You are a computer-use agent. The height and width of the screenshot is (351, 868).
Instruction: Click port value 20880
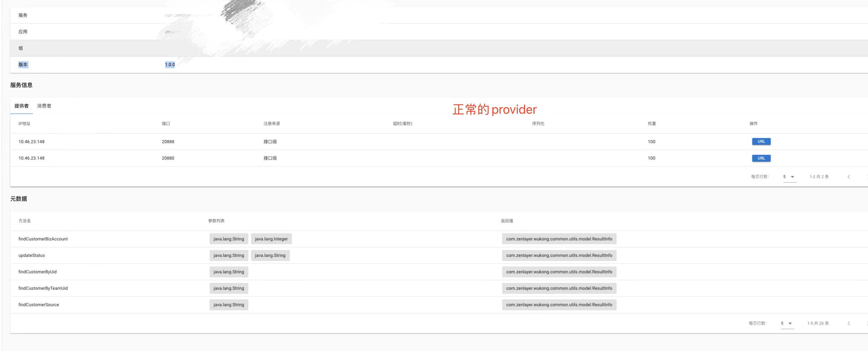(168, 158)
